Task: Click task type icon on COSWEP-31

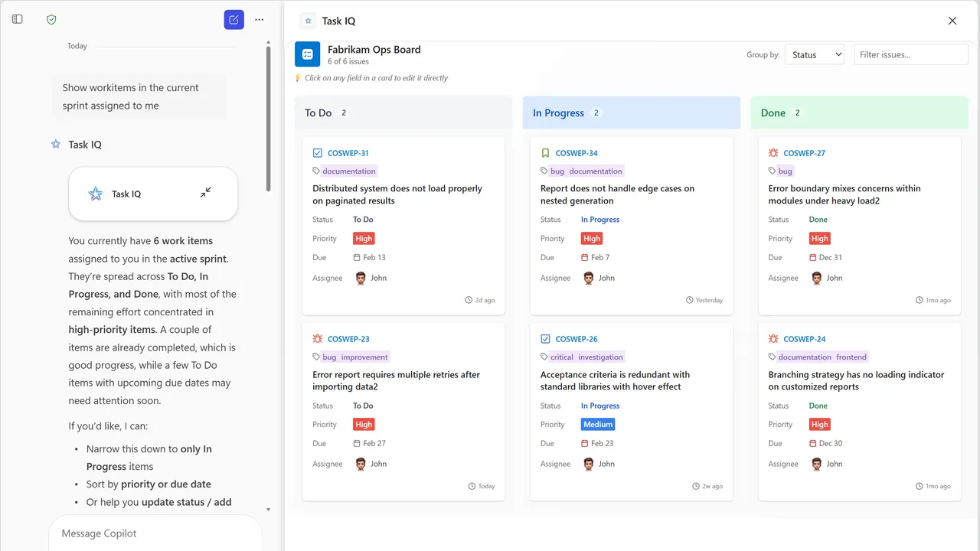Action: point(318,153)
